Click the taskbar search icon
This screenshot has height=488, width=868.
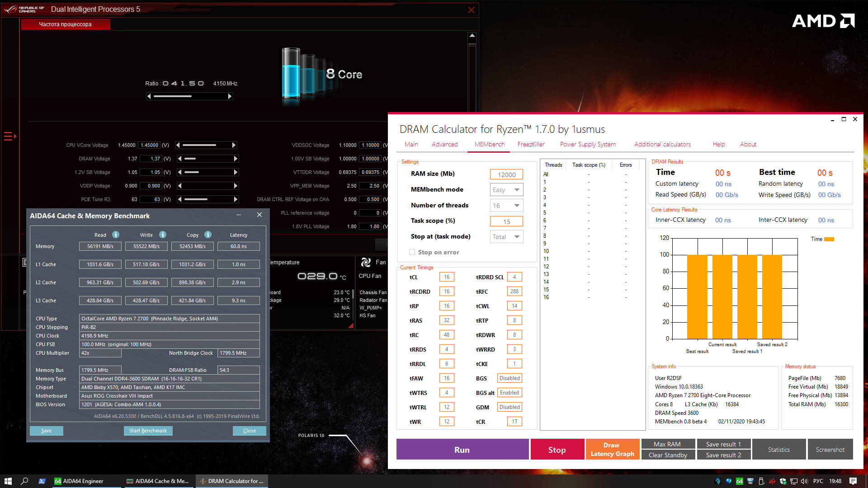pos(25,481)
